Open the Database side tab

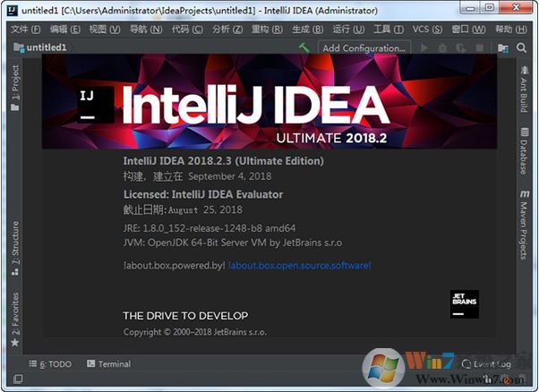[x=524, y=151]
